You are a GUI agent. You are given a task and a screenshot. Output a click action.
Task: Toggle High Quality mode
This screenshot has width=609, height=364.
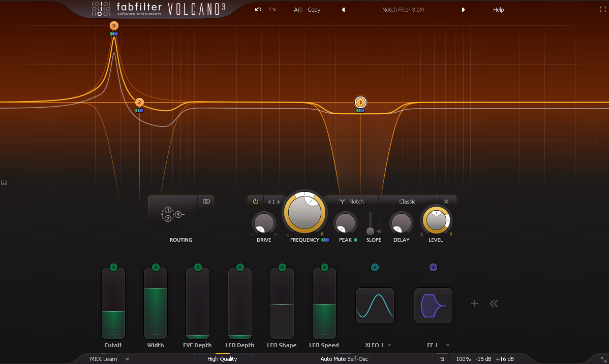222,359
